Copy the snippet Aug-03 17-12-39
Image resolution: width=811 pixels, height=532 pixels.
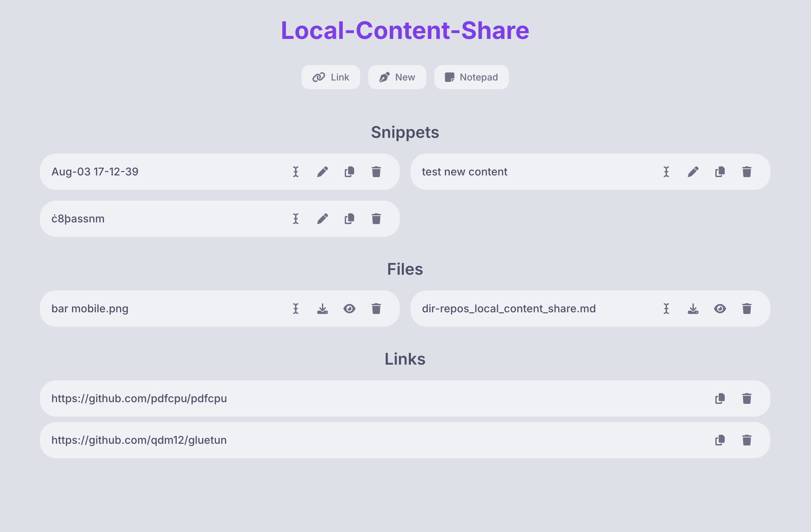(x=349, y=172)
